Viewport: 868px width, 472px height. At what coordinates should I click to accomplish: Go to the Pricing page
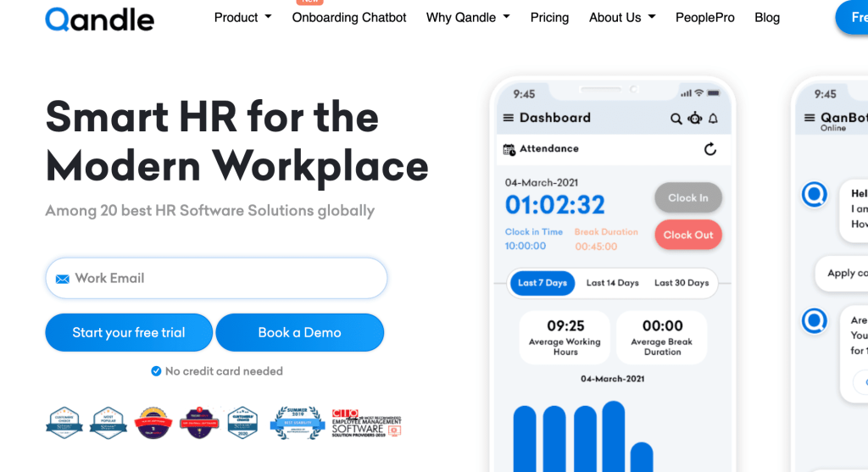click(x=549, y=18)
